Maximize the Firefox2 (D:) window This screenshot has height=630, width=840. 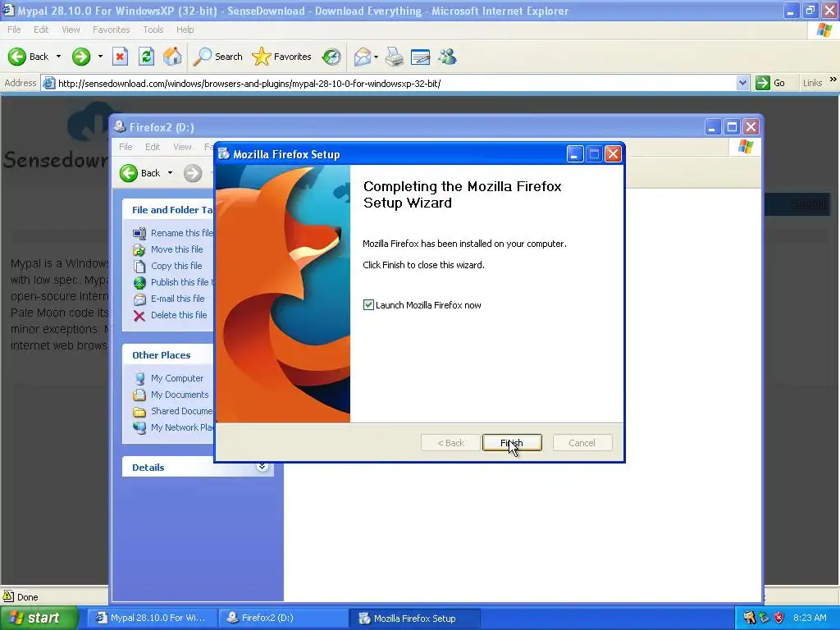point(732,127)
